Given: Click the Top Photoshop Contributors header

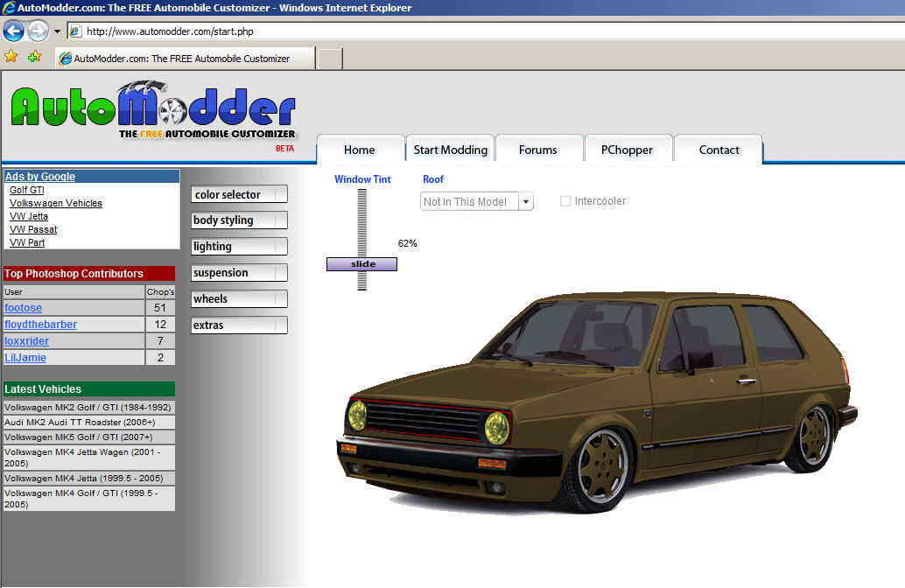Looking at the screenshot, I should click(x=89, y=274).
